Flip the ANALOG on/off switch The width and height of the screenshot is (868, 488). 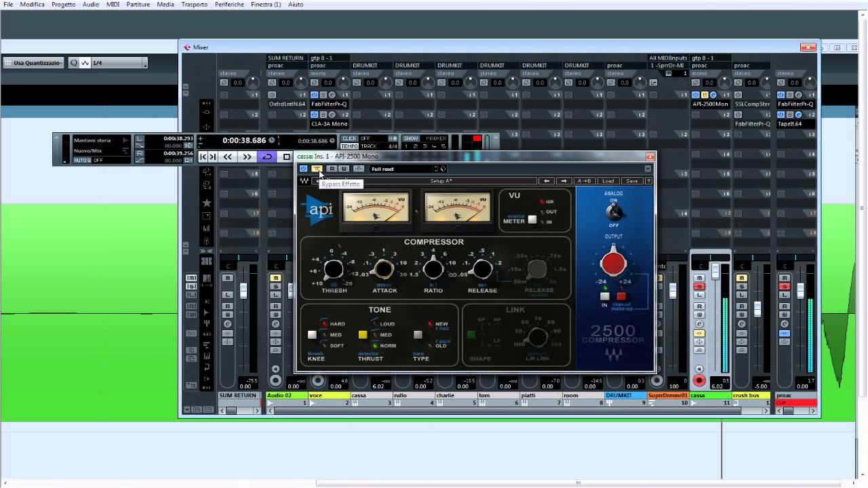[x=613, y=212]
